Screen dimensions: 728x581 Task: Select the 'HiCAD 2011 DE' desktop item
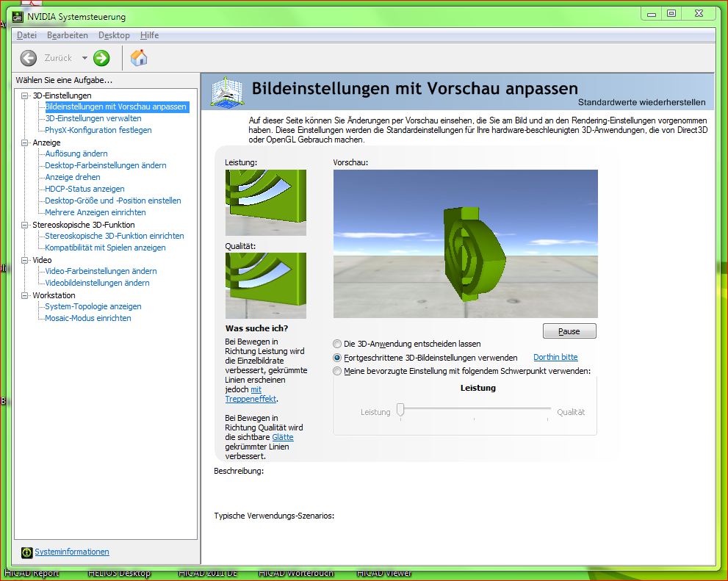pyautogui.click(x=208, y=574)
